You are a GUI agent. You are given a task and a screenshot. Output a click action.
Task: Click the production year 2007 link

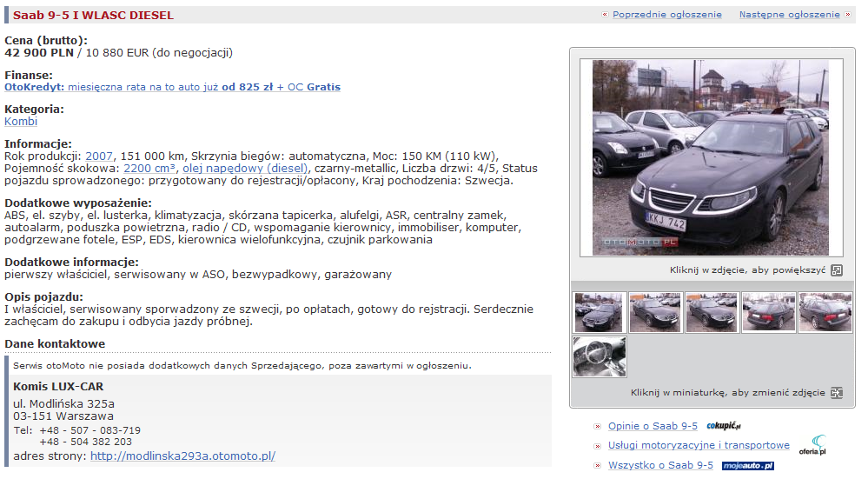[x=99, y=156]
